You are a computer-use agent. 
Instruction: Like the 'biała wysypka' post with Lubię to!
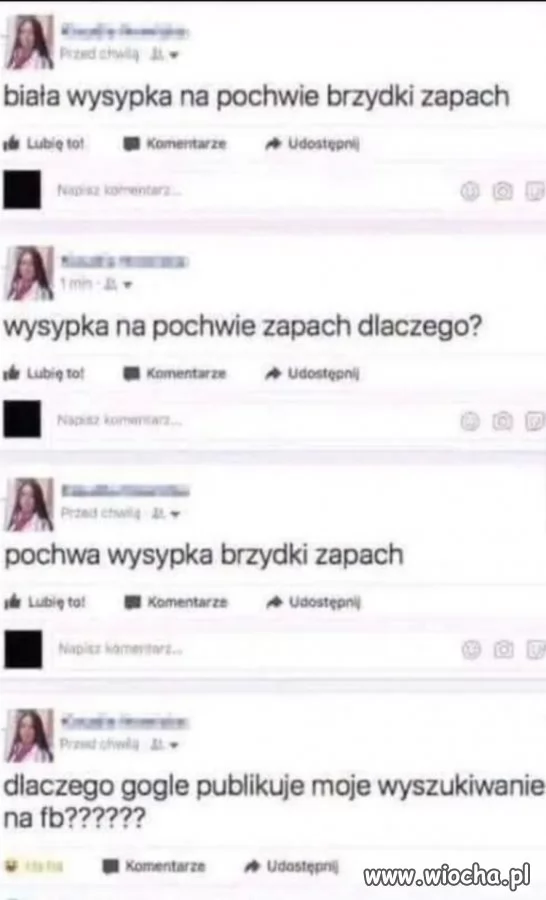(44, 143)
